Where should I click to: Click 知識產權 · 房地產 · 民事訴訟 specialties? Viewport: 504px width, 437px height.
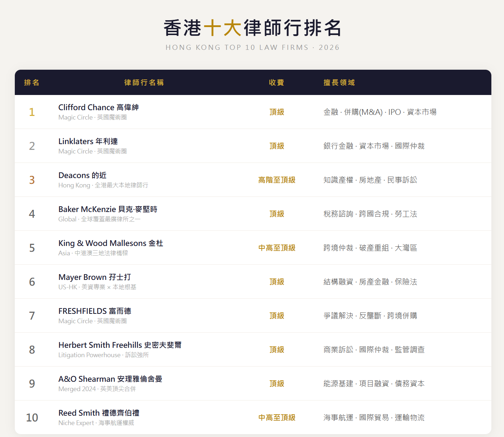pos(370,180)
